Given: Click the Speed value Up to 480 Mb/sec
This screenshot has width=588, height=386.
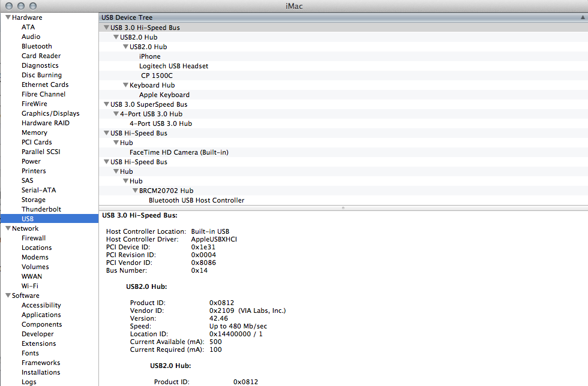Looking at the screenshot, I should click(x=238, y=326).
